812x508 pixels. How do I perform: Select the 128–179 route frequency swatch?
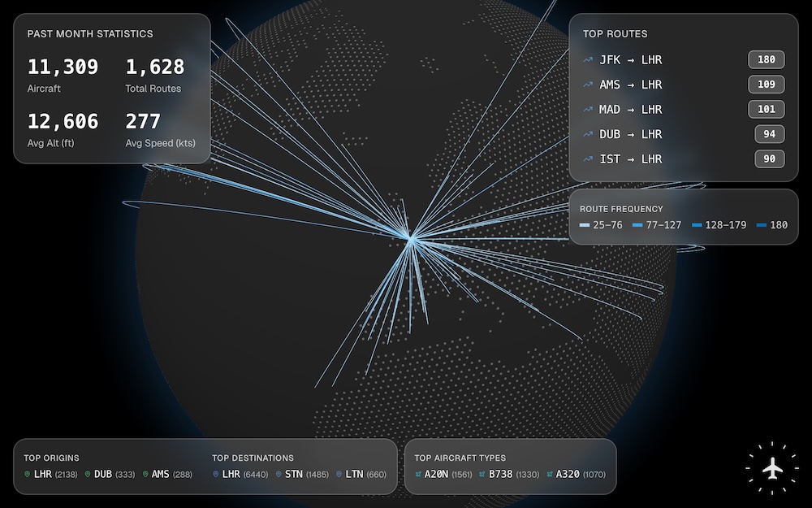pos(697,225)
